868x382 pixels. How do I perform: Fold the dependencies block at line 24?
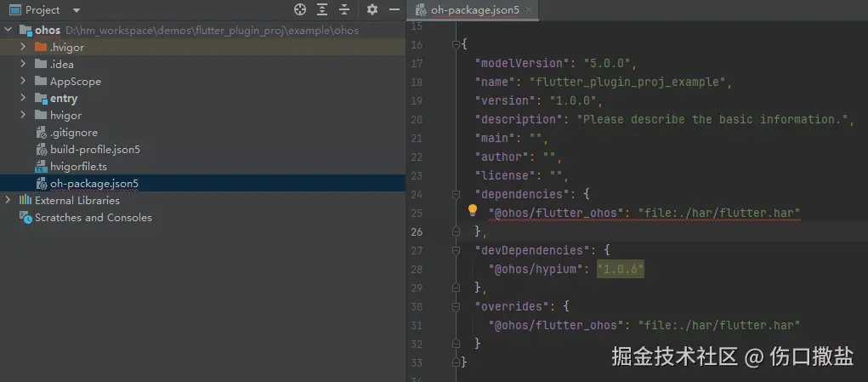(457, 194)
